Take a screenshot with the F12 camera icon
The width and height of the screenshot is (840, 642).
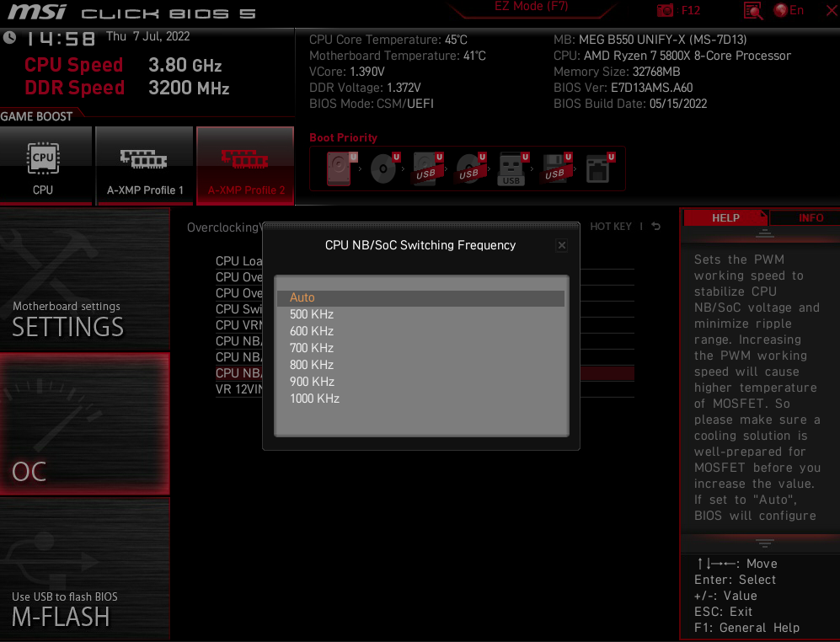(665, 11)
